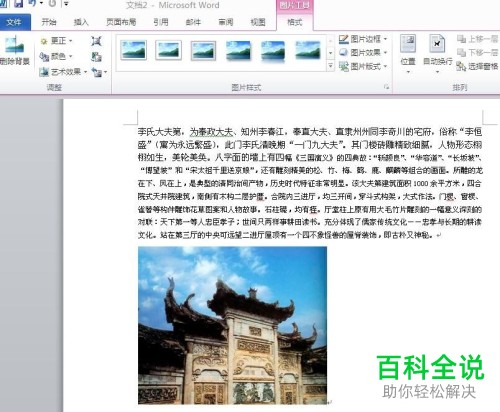Open the 颜色 (Color) dropdown
The image size is (500, 412).
coord(56,56)
